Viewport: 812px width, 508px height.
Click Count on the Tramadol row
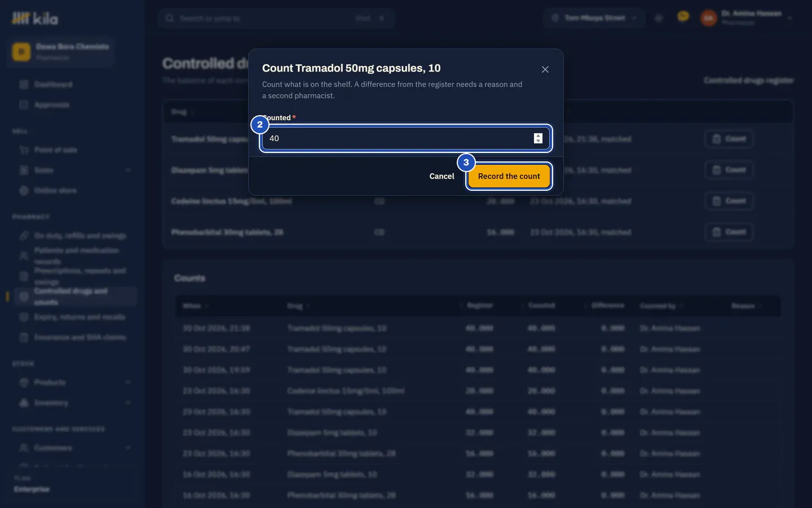point(729,139)
